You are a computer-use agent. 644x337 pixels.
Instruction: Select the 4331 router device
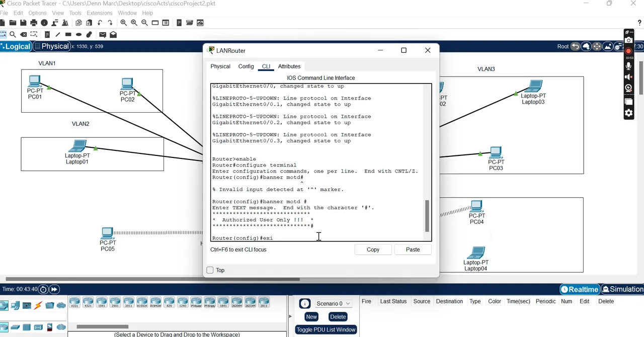[74, 302]
